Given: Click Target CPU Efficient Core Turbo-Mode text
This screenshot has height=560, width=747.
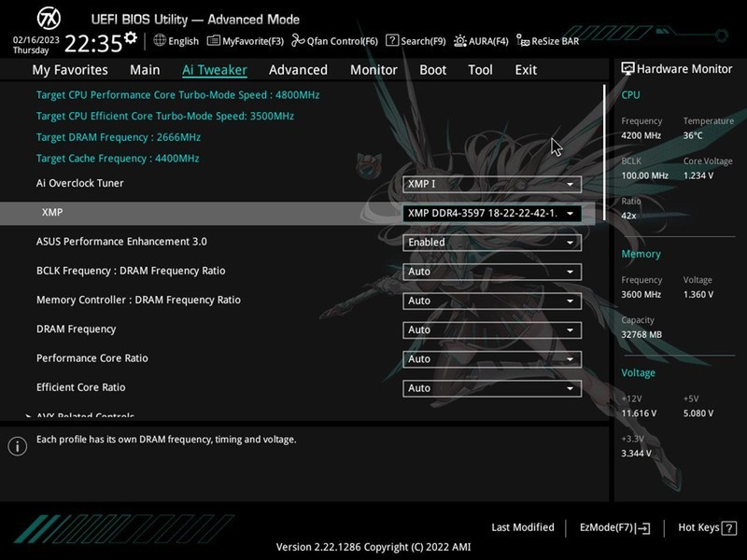Looking at the screenshot, I should [165, 116].
